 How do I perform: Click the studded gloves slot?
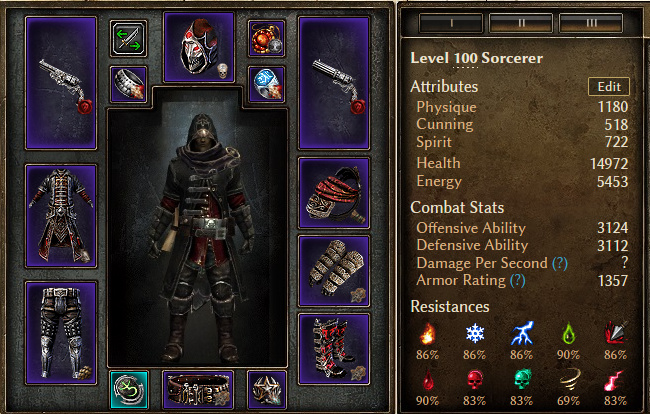pyautogui.click(x=334, y=271)
